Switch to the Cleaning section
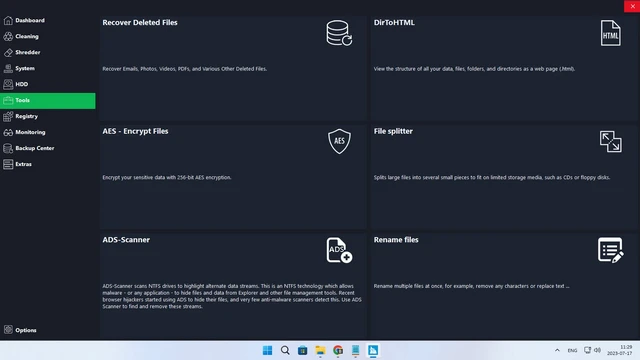The image size is (640, 360). coord(27,36)
